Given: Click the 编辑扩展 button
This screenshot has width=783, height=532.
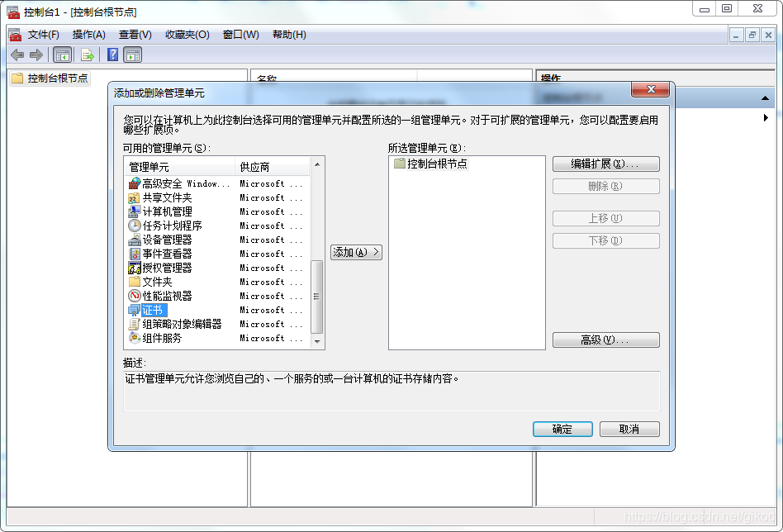Looking at the screenshot, I should 605,164.
